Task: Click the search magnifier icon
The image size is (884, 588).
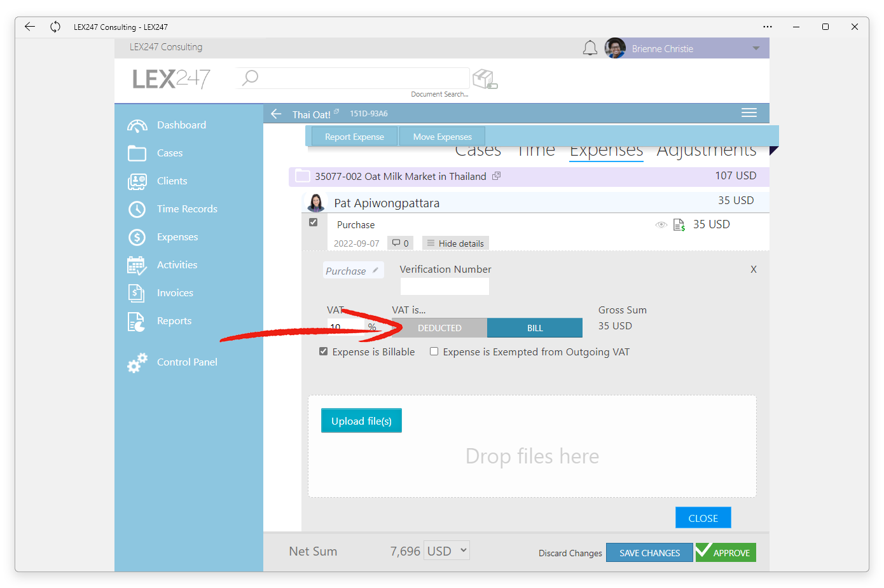Action: point(251,78)
